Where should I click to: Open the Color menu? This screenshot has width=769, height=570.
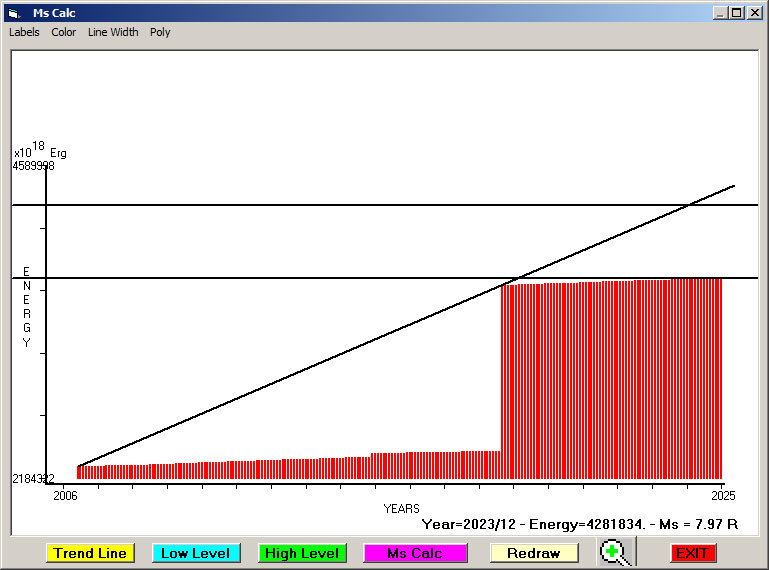pyautogui.click(x=64, y=32)
